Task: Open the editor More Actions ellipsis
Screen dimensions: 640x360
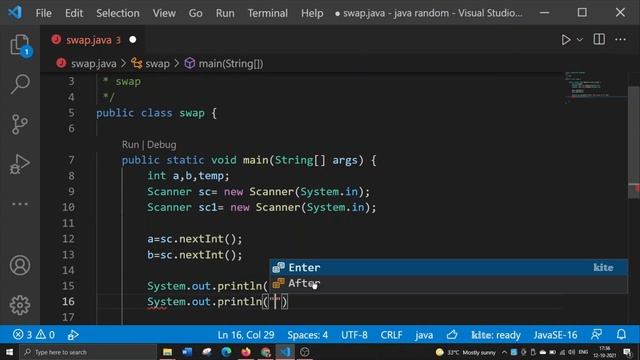Action: tap(620, 40)
